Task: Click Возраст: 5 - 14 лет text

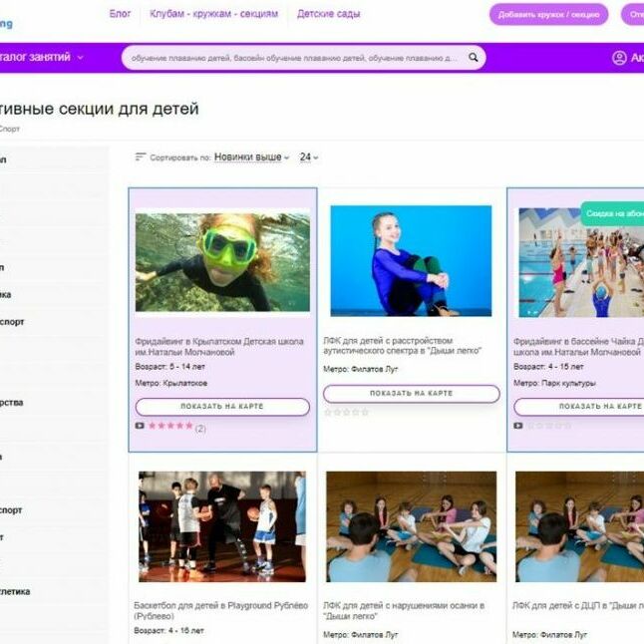Action: 170,366
